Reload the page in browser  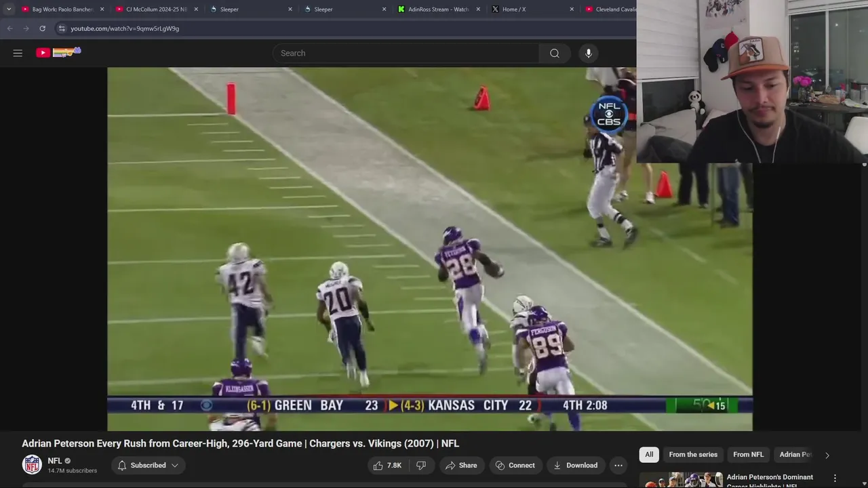tap(42, 28)
